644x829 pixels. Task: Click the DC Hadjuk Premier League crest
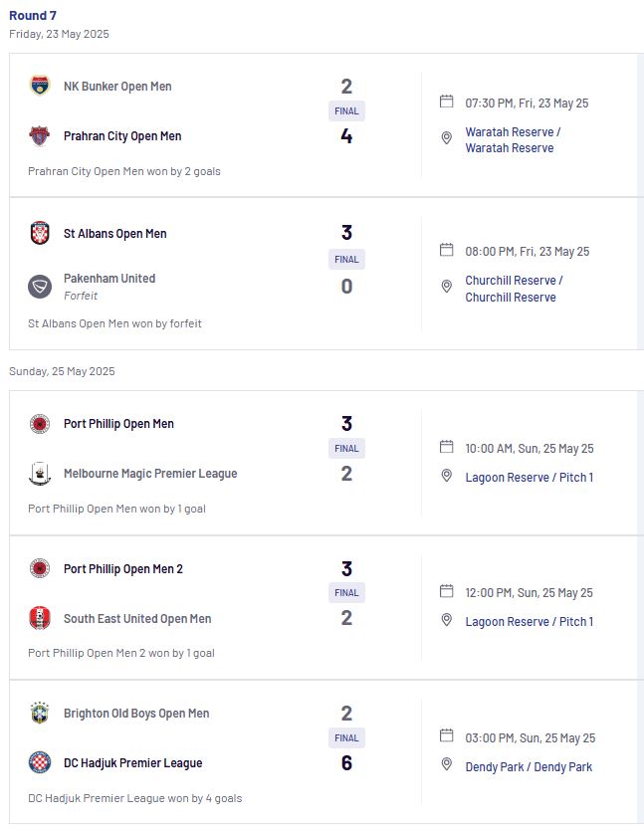pyautogui.click(x=40, y=762)
